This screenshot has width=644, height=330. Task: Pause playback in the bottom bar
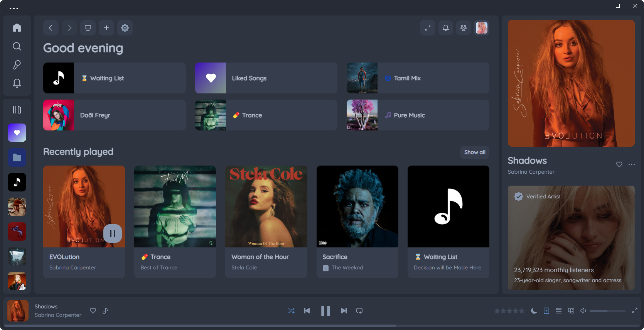[x=325, y=311]
